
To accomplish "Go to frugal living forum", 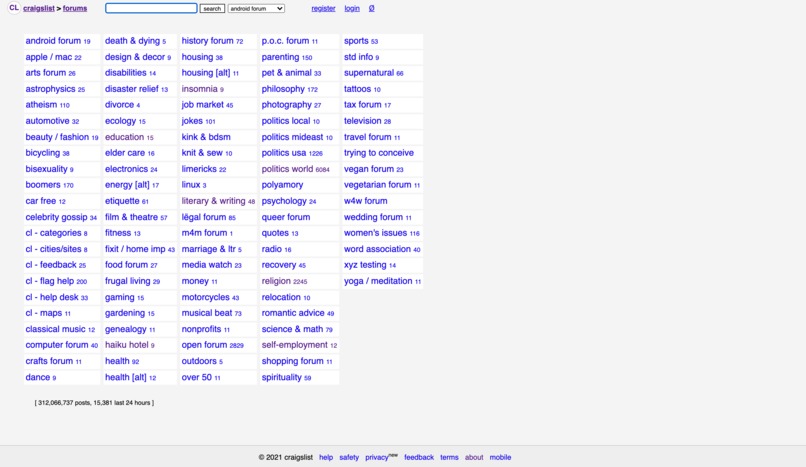I will (127, 281).
